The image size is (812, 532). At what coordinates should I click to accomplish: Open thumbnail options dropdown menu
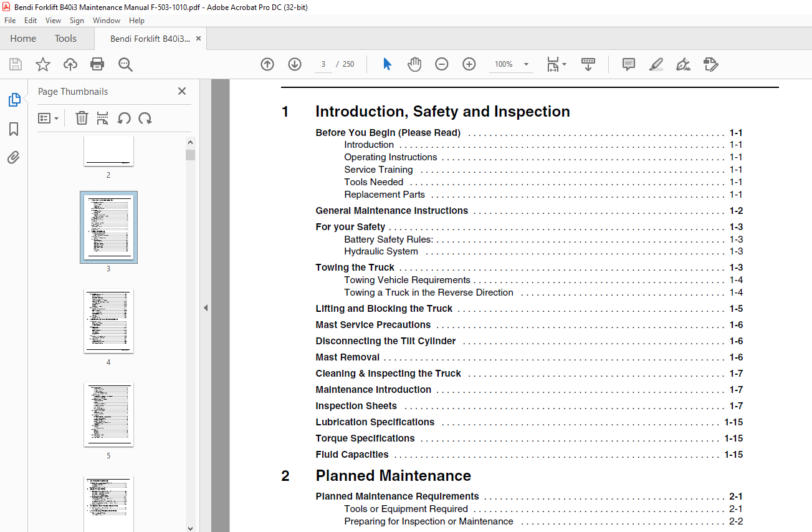tap(48, 118)
